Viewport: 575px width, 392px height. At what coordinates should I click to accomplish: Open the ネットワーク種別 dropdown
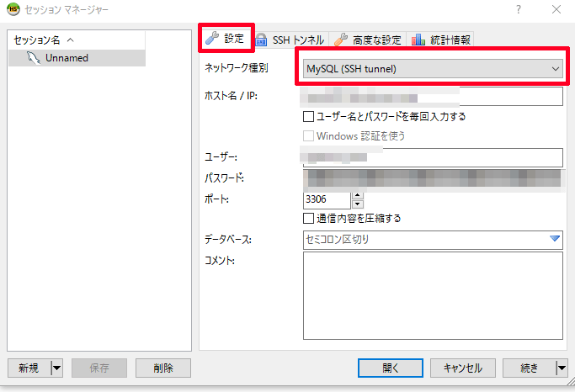pyautogui.click(x=433, y=69)
